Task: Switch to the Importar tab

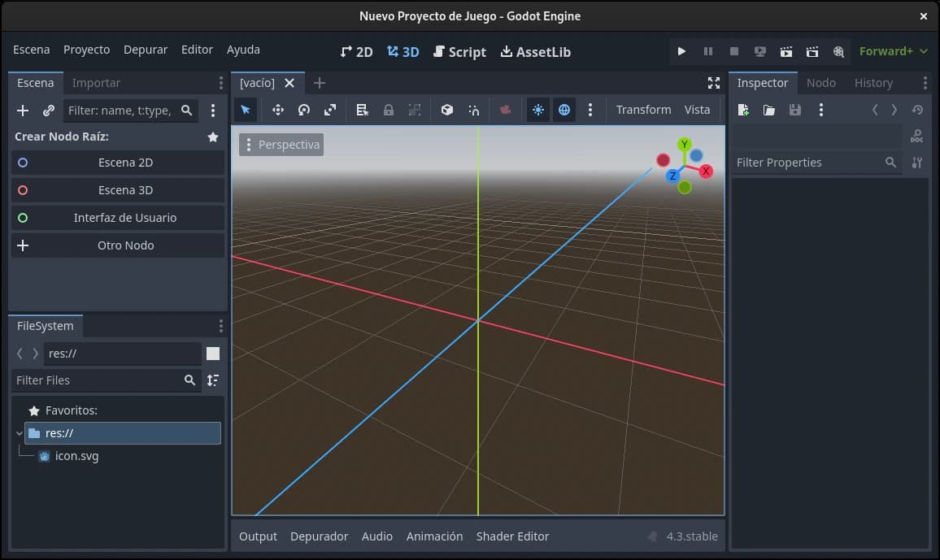Action: (x=96, y=83)
